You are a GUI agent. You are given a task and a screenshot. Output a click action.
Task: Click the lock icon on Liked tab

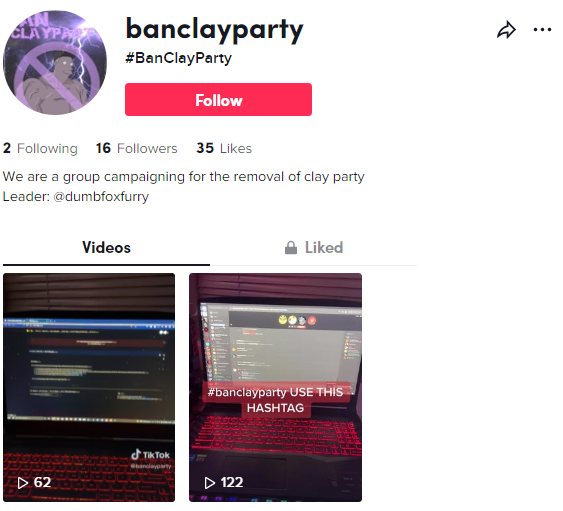pyautogui.click(x=291, y=247)
